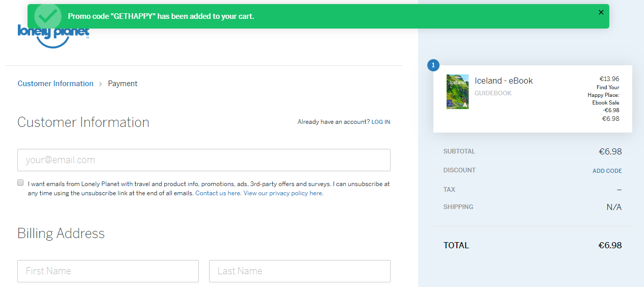Click the Iceland - eBook item title

pyautogui.click(x=503, y=81)
